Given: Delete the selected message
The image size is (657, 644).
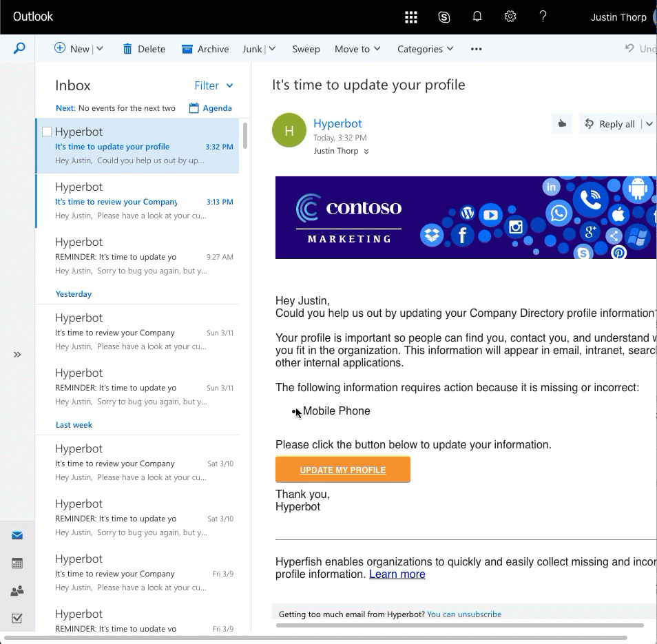Looking at the screenshot, I should point(144,49).
